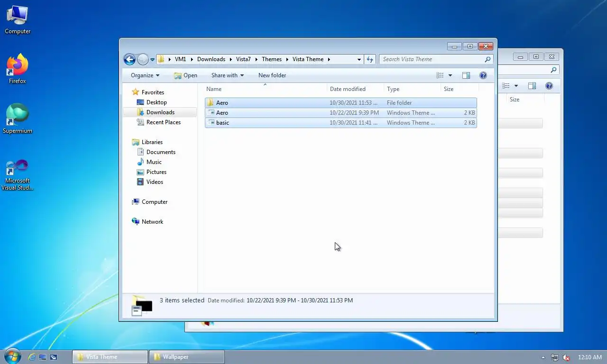Toggle preview pane in the background Wallpaper window
The height and width of the screenshot is (364, 607).
point(532,86)
